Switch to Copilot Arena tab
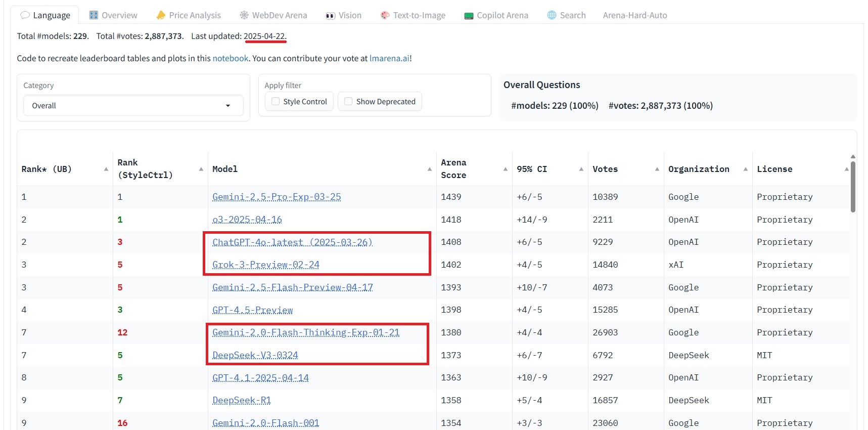The height and width of the screenshot is (430, 868). (x=496, y=15)
